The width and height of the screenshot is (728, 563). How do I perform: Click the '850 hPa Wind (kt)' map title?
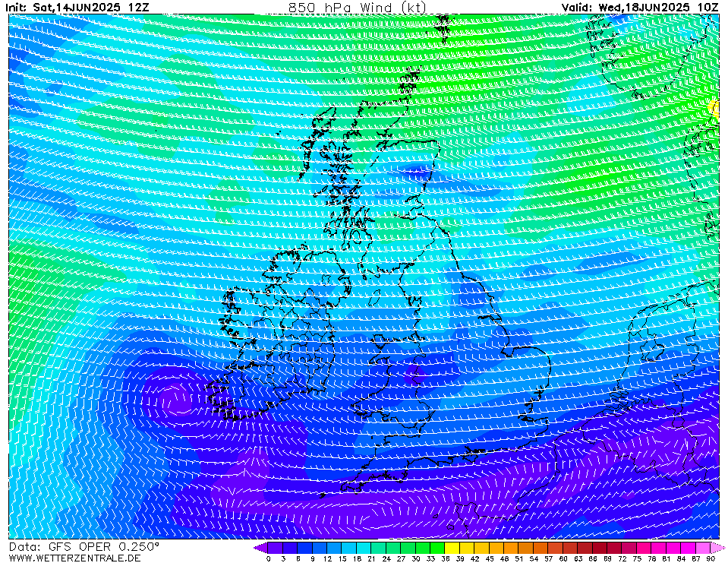point(357,7)
